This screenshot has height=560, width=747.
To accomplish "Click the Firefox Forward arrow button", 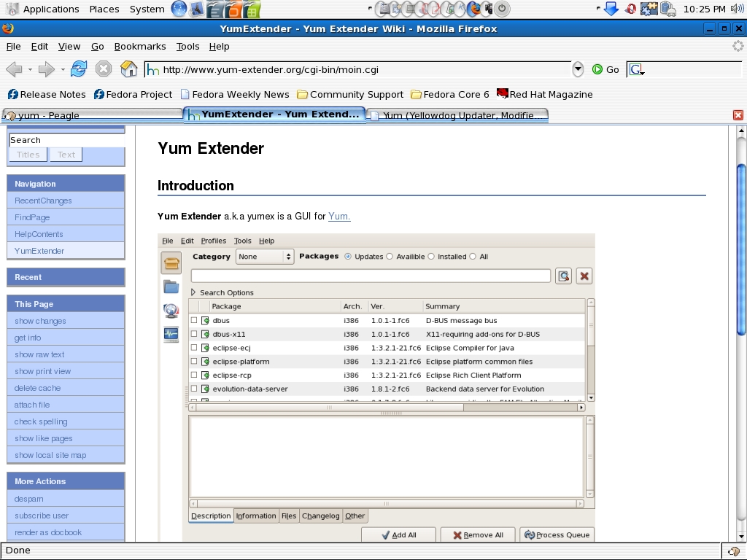I will (46, 69).
